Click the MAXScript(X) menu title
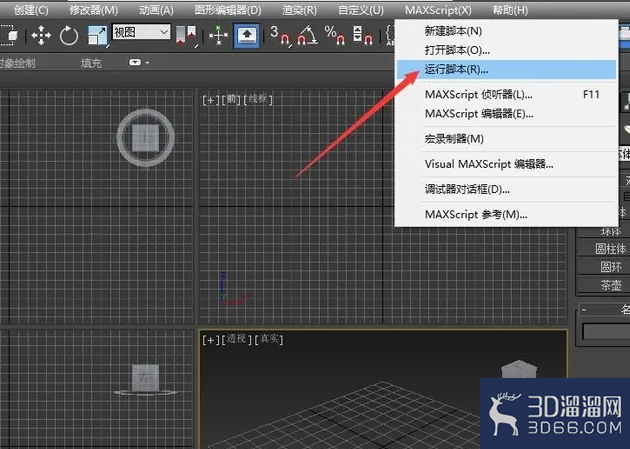Image resolution: width=630 pixels, height=449 pixels. [x=438, y=10]
